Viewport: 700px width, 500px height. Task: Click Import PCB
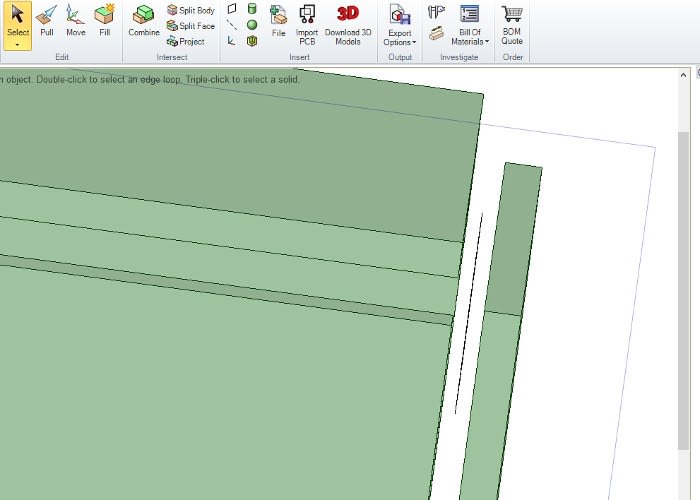pos(307,25)
